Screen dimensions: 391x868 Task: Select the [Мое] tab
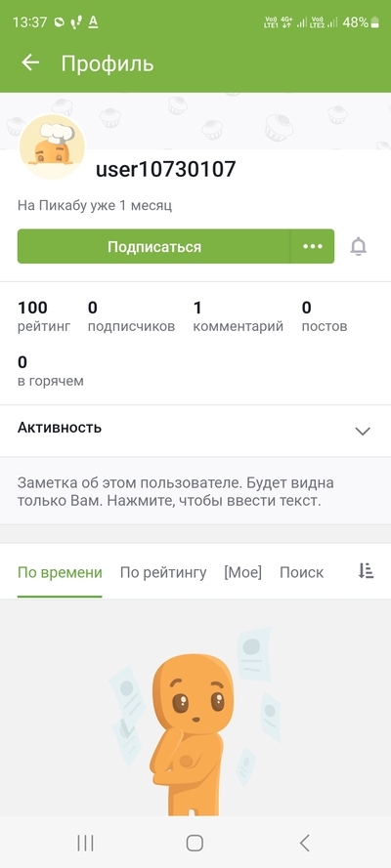[242, 572]
